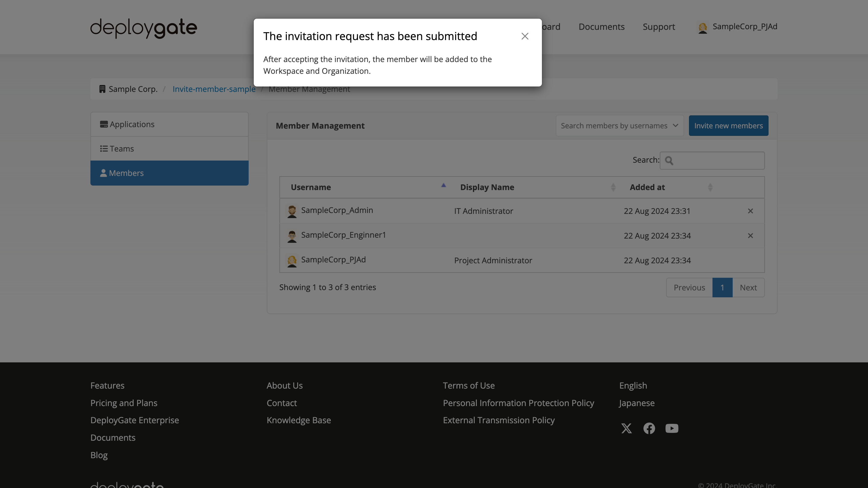Expand the Added at column sort options
This screenshot has width=868, height=488.
click(710, 187)
